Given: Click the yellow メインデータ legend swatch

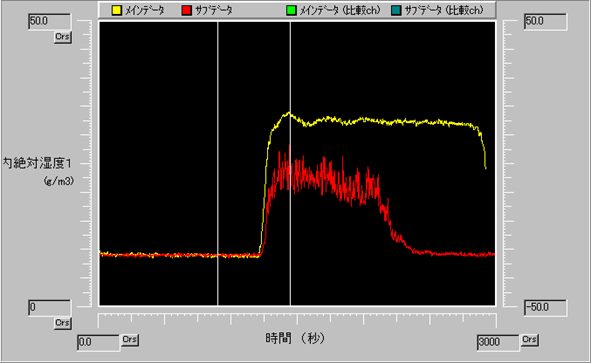Looking at the screenshot, I should coord(117,10).
